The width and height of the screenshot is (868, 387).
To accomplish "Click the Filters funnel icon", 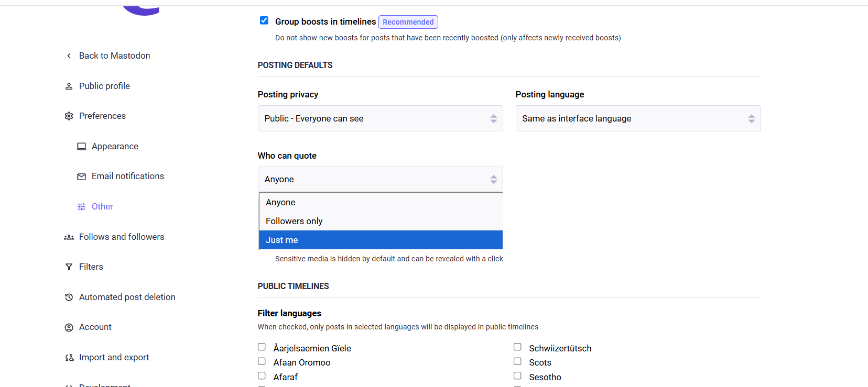I will pyautogui.click(x=69, y=267).
